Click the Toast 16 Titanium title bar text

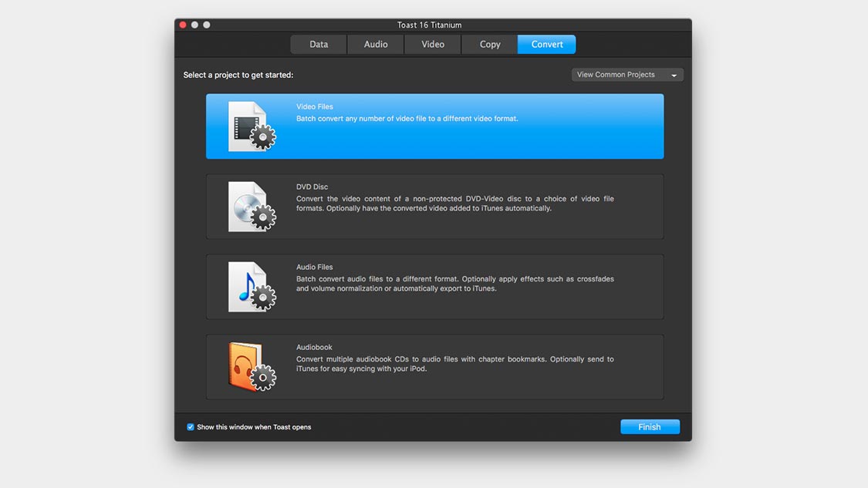[430, 25]
